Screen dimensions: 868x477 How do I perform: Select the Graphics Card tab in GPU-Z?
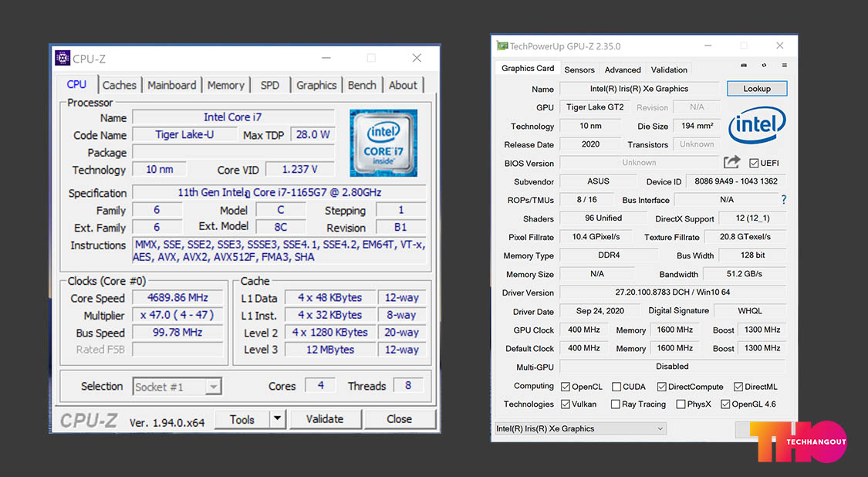pyautogui.click(x=528, y=68)
